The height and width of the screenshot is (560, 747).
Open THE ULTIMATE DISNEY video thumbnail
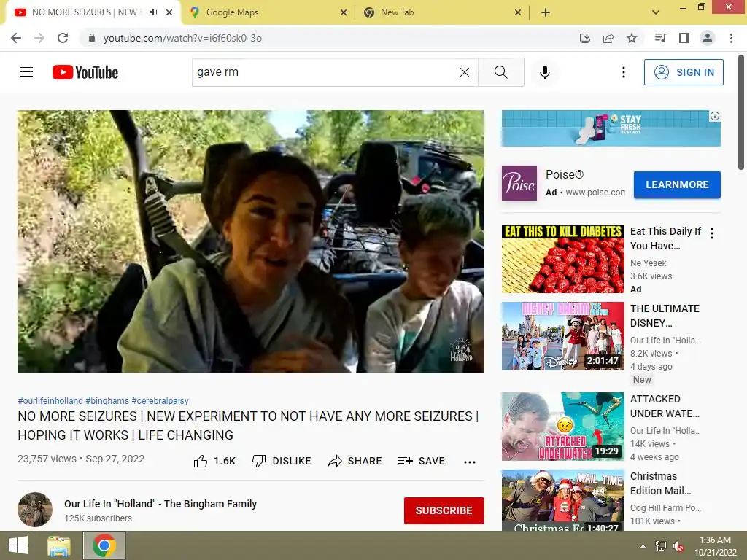click(x=562, y=335)
